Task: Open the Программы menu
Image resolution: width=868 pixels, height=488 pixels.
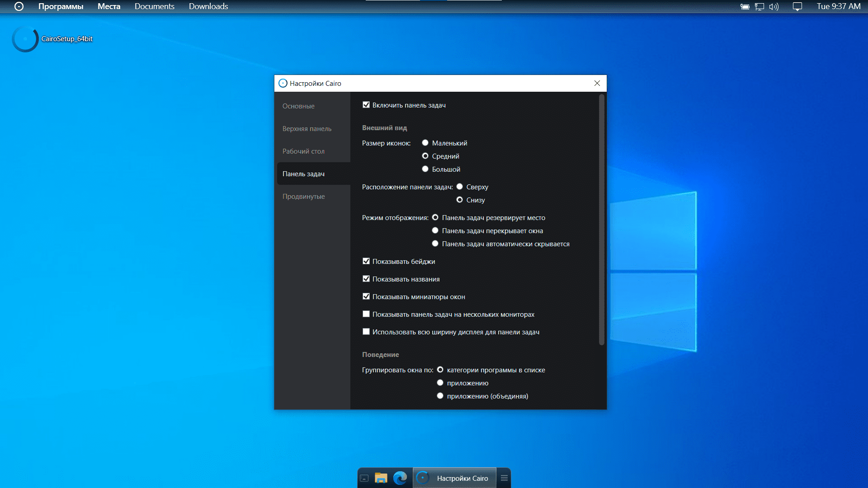Action: [x=61, y=6]
